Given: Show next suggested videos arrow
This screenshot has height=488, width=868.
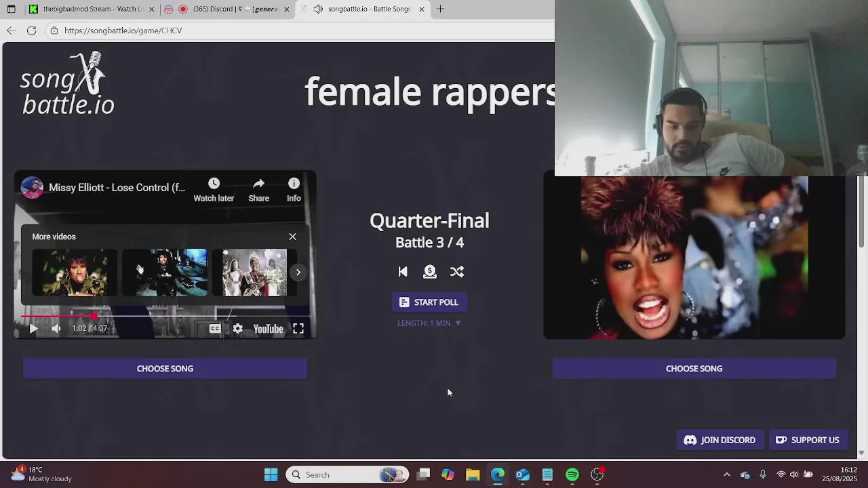Looking at the screenshot, I should pos(298,272).
